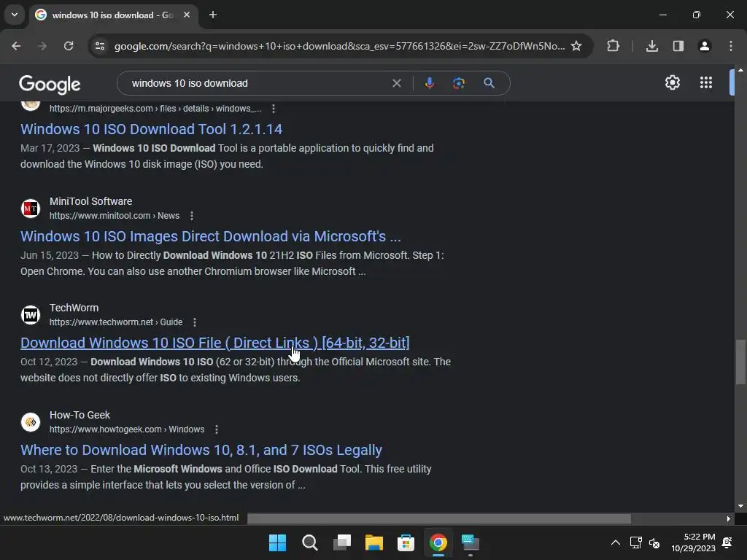Screen dimensions: 747x560
Task: Submit search with magnifier icon
Action: coord(489,83)
